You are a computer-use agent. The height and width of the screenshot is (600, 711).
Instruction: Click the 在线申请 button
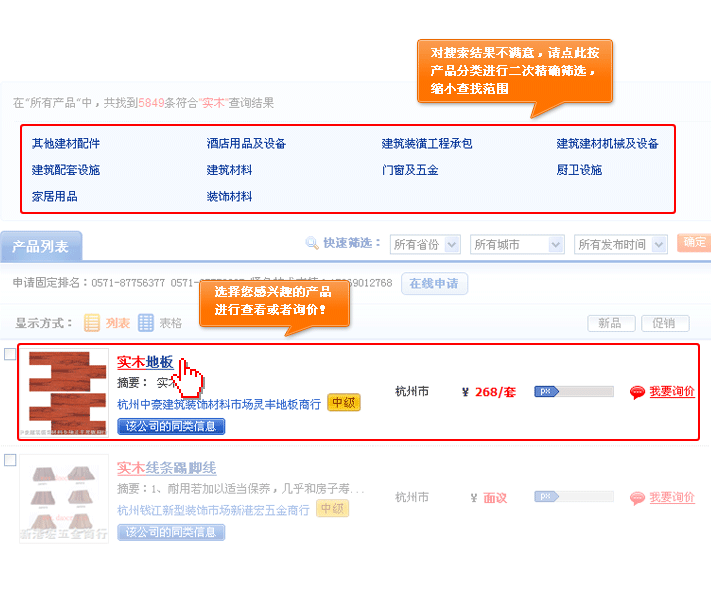tap(435, 283)
